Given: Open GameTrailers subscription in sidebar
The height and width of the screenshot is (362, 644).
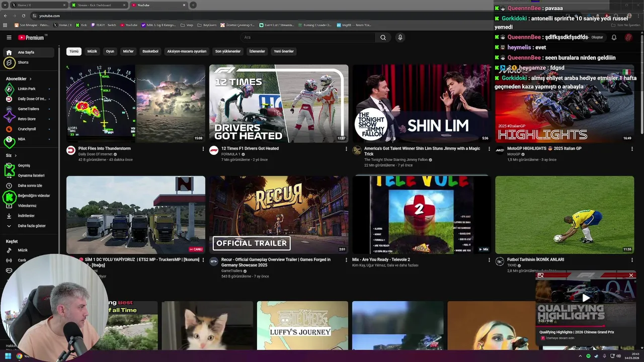Looking at the screenshot, I should pos(28,109).
